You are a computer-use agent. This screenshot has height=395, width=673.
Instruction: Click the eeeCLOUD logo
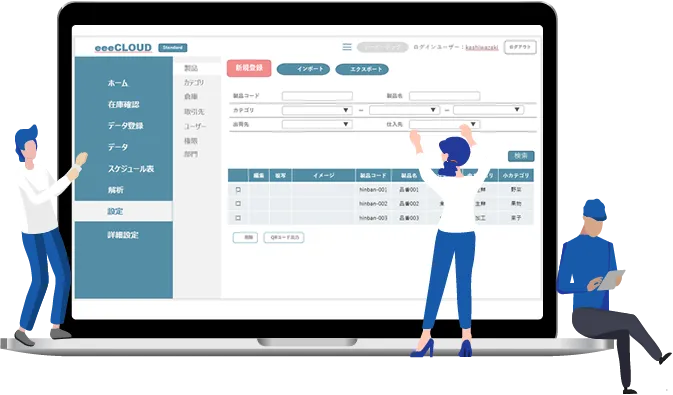[x=123, y=48]
